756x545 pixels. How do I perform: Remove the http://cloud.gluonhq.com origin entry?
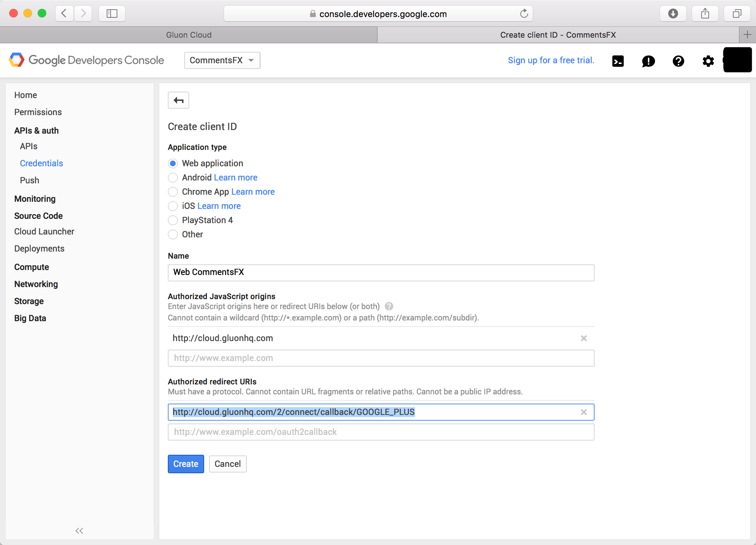point(584,338)
